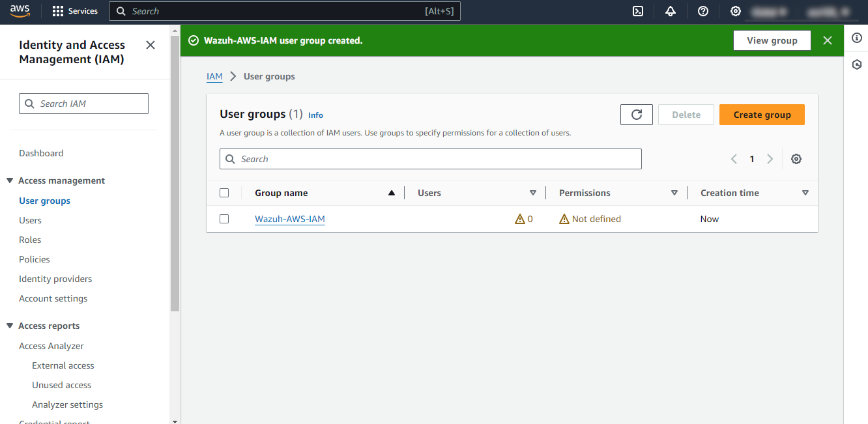Click the AWS logo to go home
The height and width of the screenshot is (424, 868).
pyautogui.click(x=20, y=10)
